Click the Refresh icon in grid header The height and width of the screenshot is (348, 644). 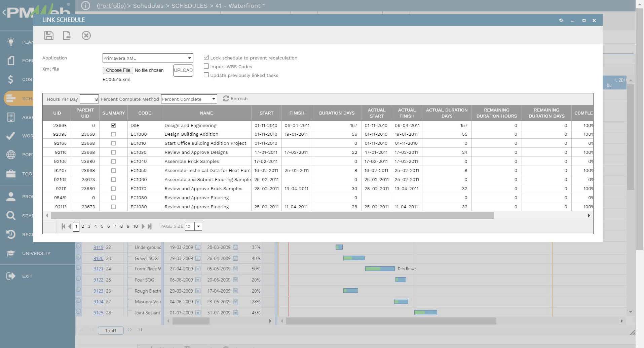(226, 98)
